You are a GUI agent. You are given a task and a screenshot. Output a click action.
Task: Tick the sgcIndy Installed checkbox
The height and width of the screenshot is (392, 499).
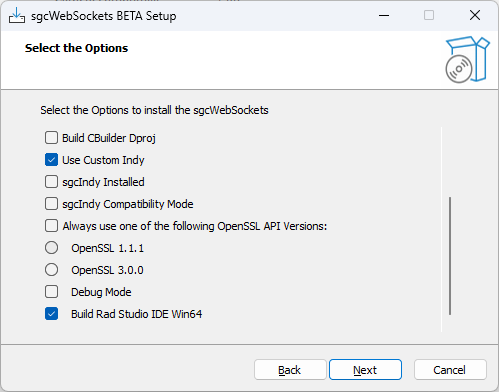[51, 182]
